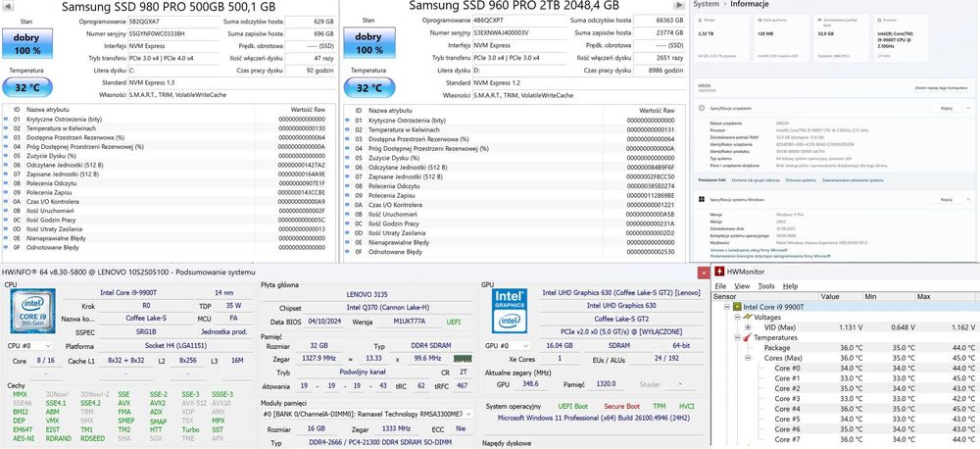
Task: Open the CPU #0 selector dropdown
Action: click(29, 346)
